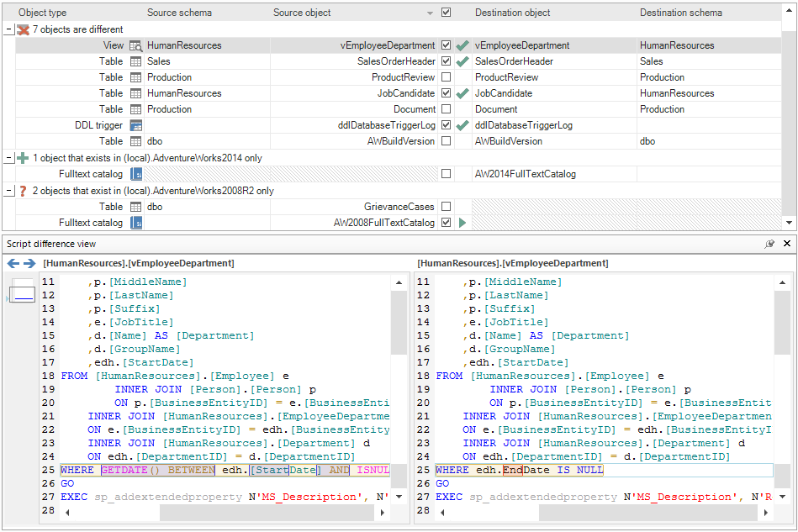Screen dimensions: 798x532
Task: Check the GrievanceCases checkbox
Action: [x=446, y=207]
